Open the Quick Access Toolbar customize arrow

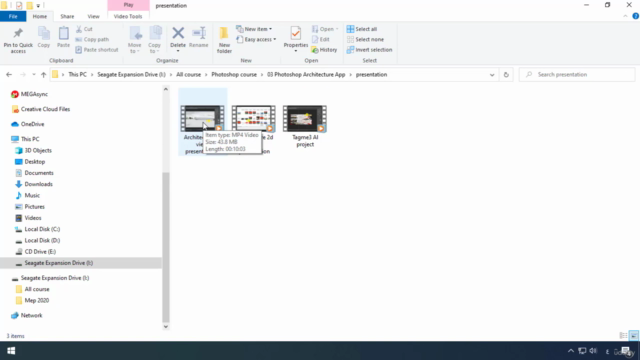point(38,6)
